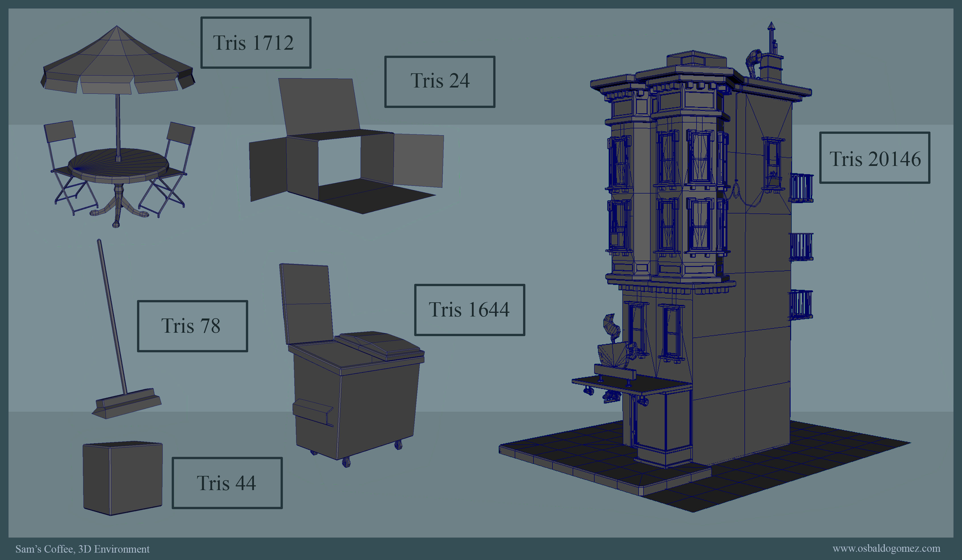Click the Tris 1644 label box
Viewport: 962px width, 560px height.
click(469, 310)
